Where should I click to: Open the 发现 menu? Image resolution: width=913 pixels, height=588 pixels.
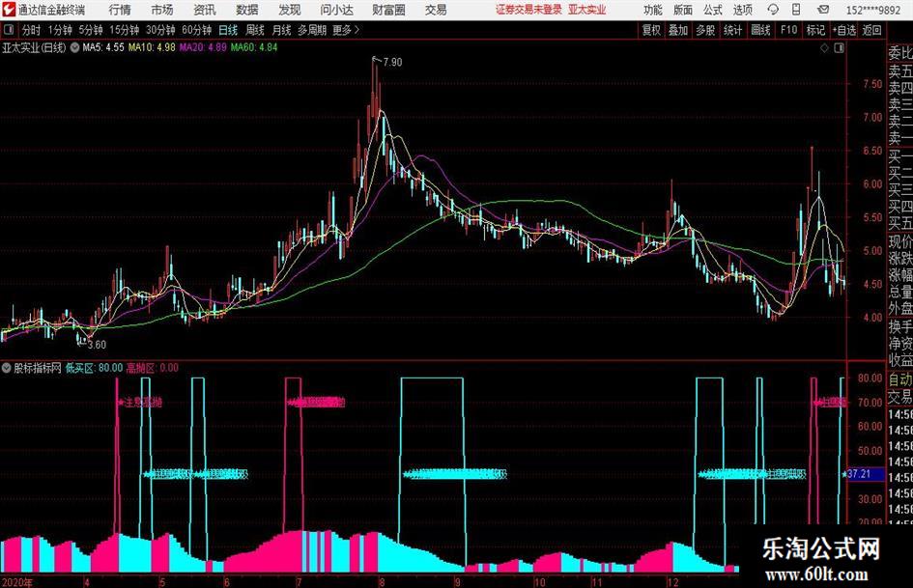tap(290, 10)
